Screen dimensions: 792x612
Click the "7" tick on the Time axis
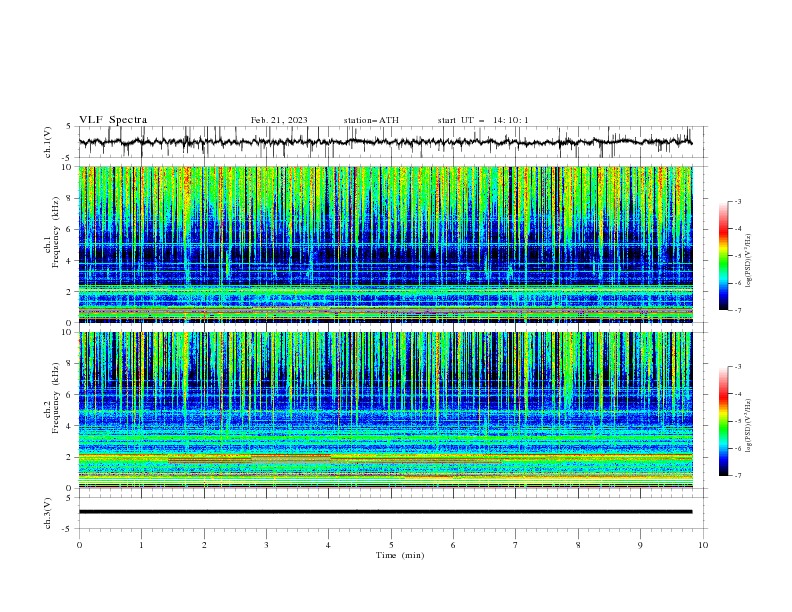click(x=516, y=545)
